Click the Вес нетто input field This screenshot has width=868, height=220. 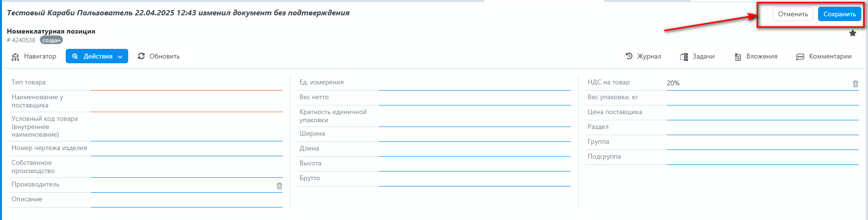[x=474, y=98]
